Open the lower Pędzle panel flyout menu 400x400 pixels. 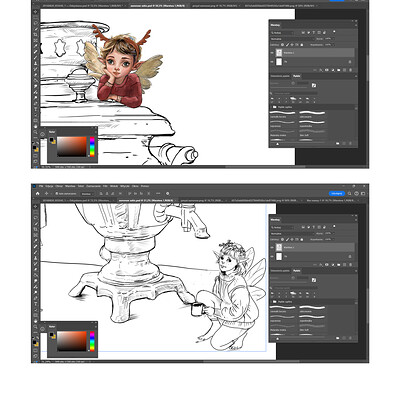coord(356,271)
